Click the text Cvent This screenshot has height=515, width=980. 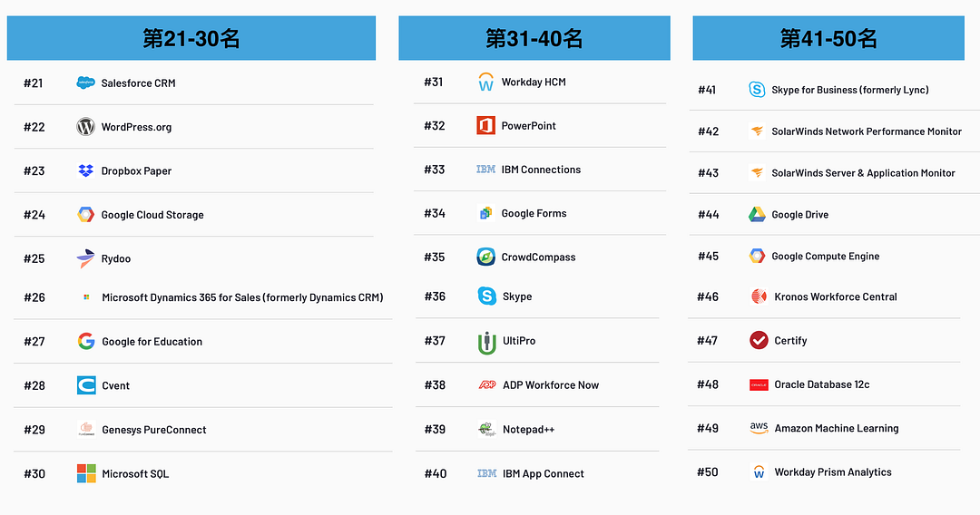tap(115, 385)
